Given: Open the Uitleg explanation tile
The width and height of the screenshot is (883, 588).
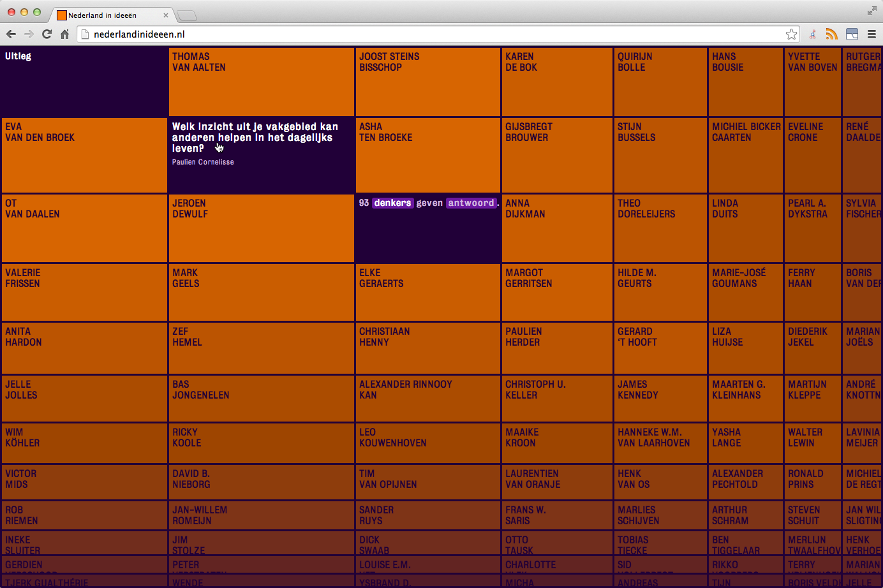Looking at the screenshot, I should (84, 82).
